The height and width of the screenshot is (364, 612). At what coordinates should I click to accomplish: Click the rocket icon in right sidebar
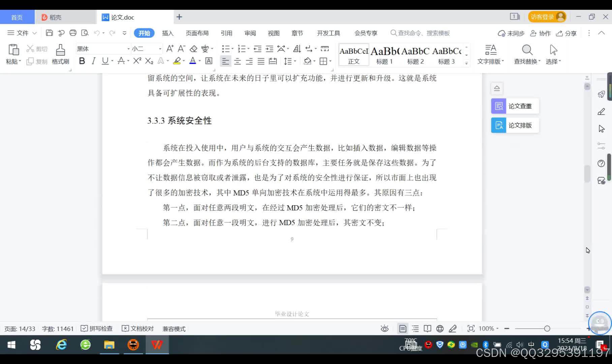601,94
